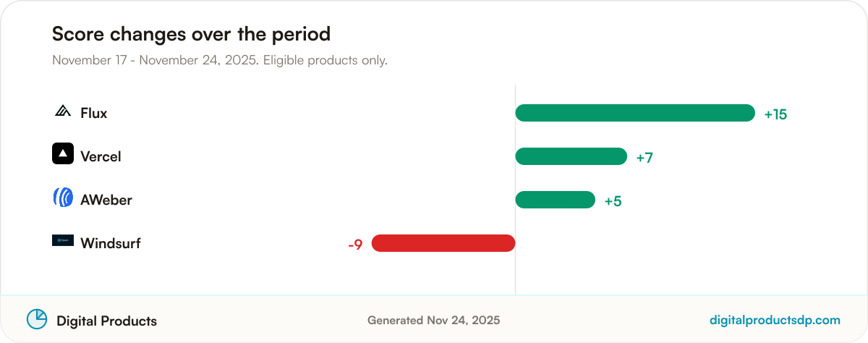Select the Windsurf product name
This screenshot has height=343, width=868.
[111, 243]
